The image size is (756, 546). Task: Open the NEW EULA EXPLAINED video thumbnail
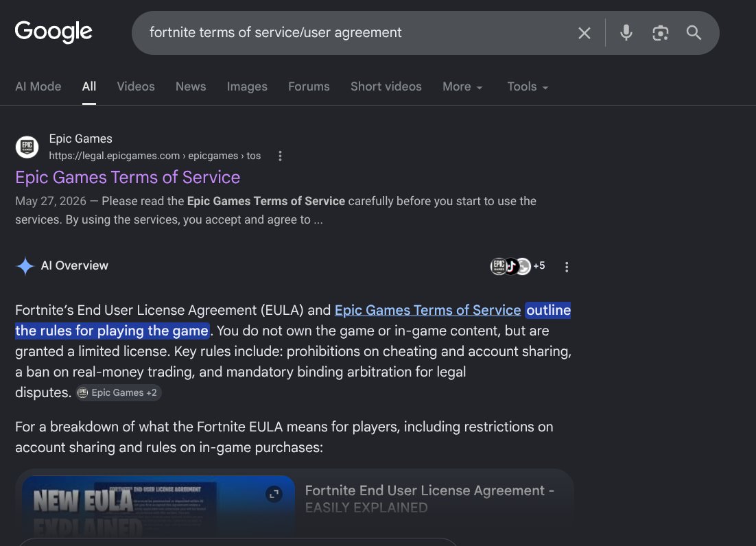point(158,506)
